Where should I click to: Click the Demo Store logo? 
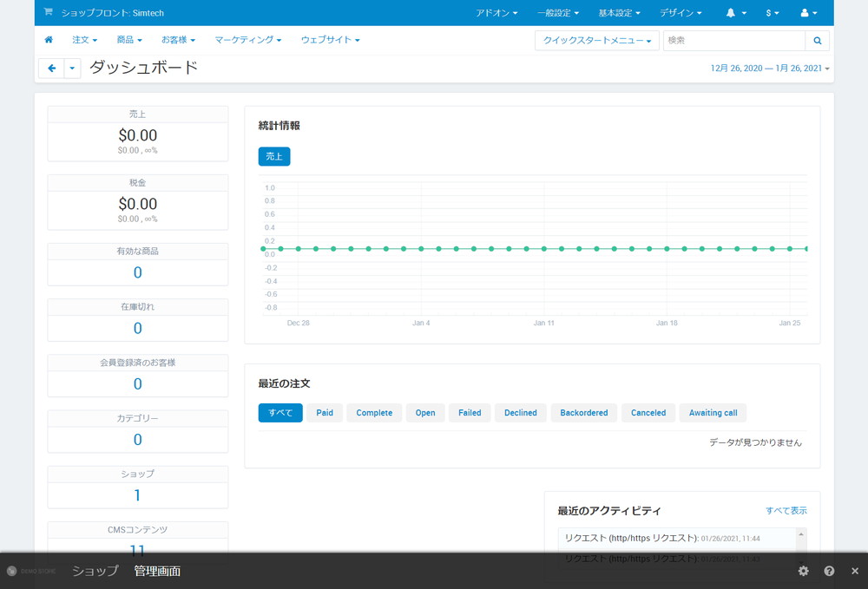click(31, 571)
